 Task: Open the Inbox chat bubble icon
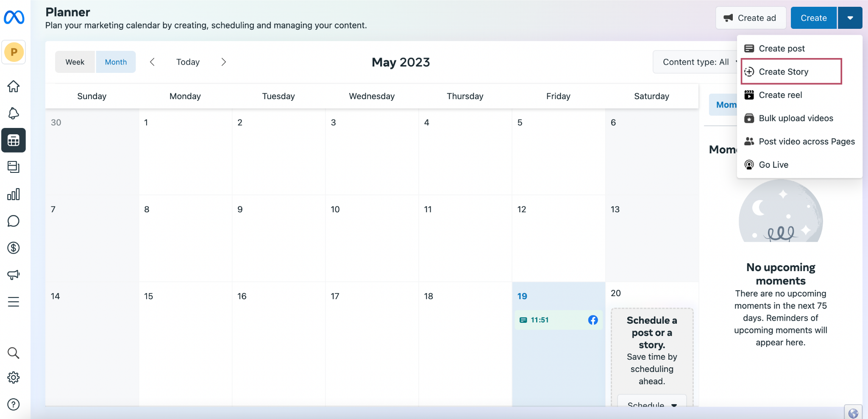coord(14,221)
